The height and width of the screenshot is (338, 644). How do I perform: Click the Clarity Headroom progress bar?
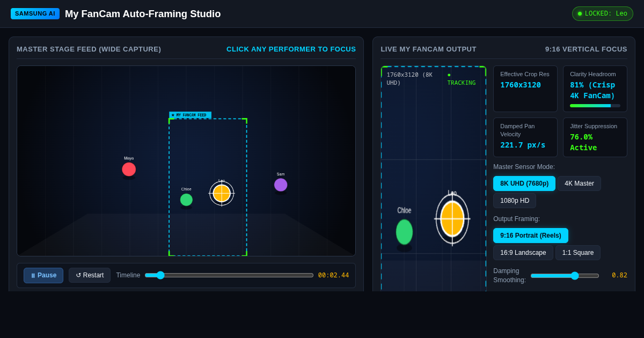click(x=595, y=106)
